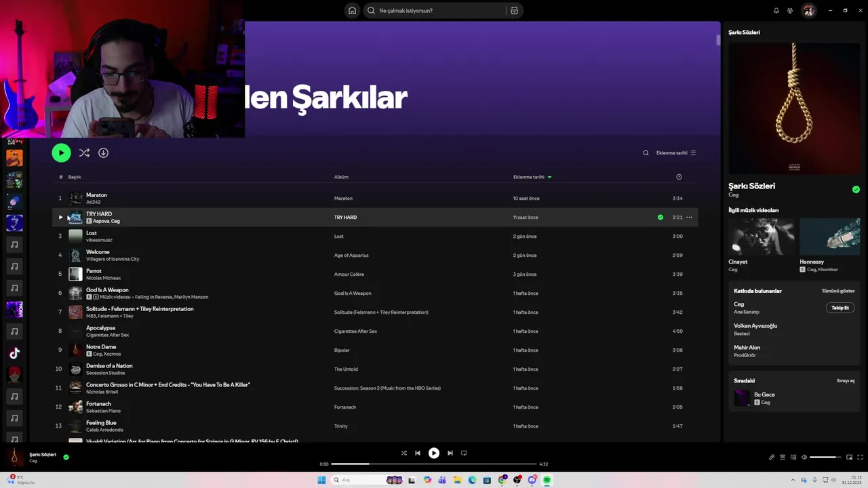Image resolution: width=868 pixels, height=488 pixels.
Task: Open the profile avatar menu
Action: (808, 10)
